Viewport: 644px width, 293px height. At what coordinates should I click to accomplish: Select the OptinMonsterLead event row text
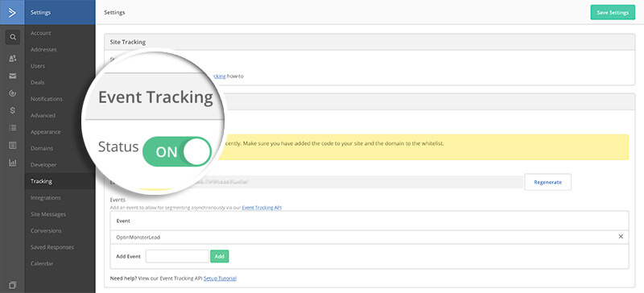tap(138, 237)
